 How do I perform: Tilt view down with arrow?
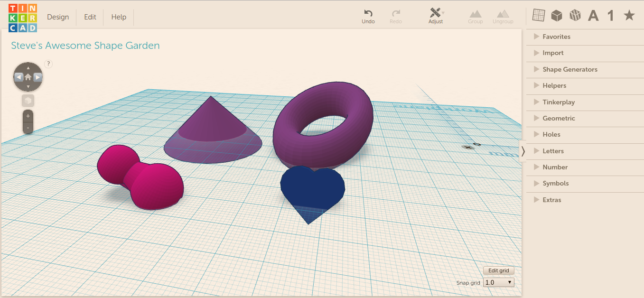pyautogui.click(x=28, y=87)
